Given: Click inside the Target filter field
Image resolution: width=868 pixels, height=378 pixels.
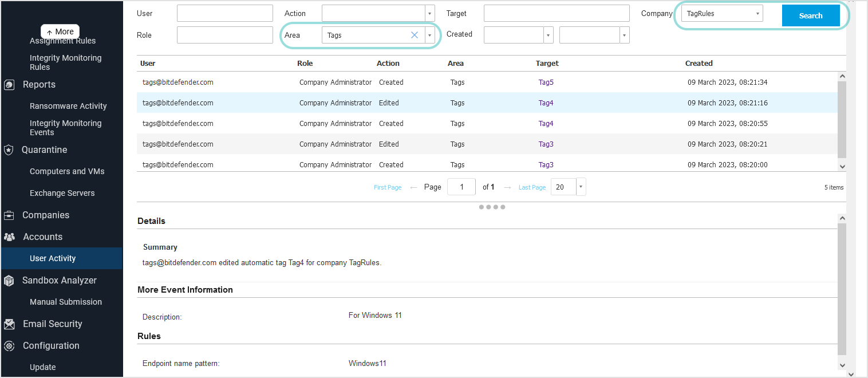Looking at the screenshot, I should point(556,13).
